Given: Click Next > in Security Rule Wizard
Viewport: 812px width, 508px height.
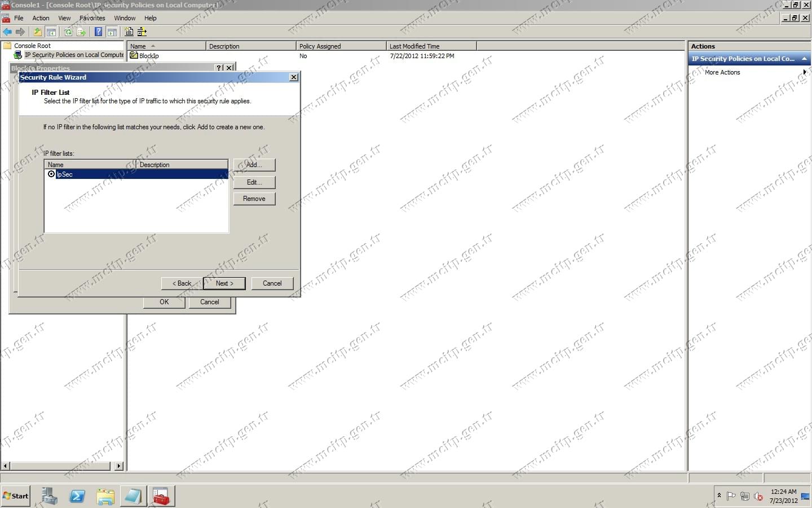Looking at the screenshot, I should (224, 283).
